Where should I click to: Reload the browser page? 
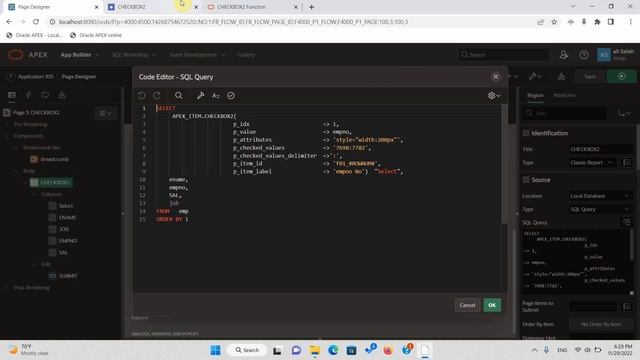click(x=36, y=22)
